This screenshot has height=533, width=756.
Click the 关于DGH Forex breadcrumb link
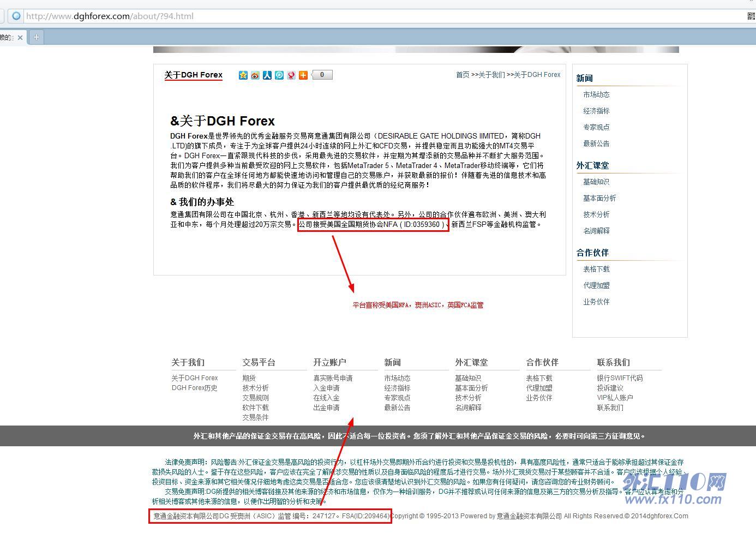[537, 75]
